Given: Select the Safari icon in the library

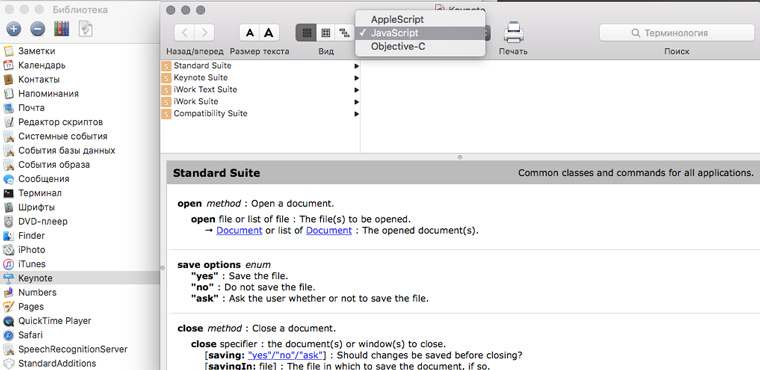Looking at the screenshot, I should point(8,335).
